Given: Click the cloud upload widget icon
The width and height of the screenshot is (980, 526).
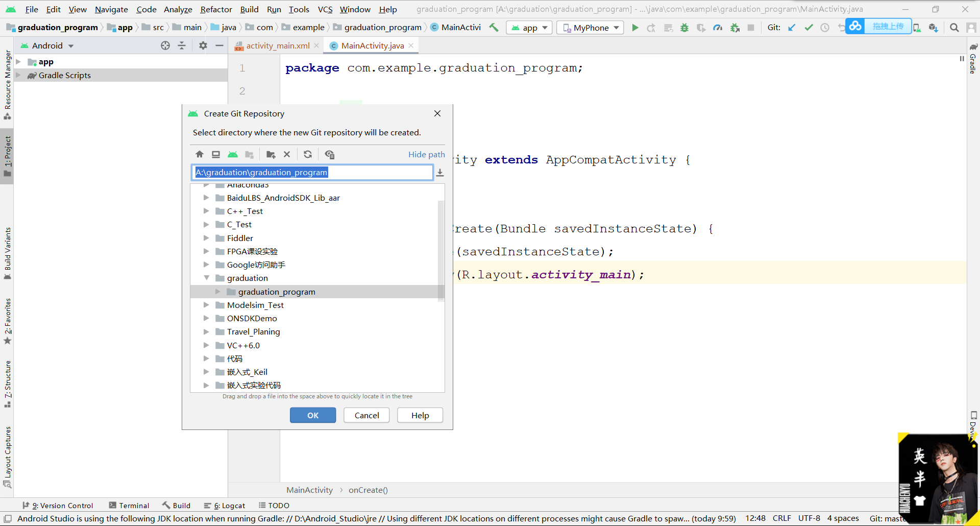Looking at the screenshot, I should pyautogui.click(x=855, y=26).
